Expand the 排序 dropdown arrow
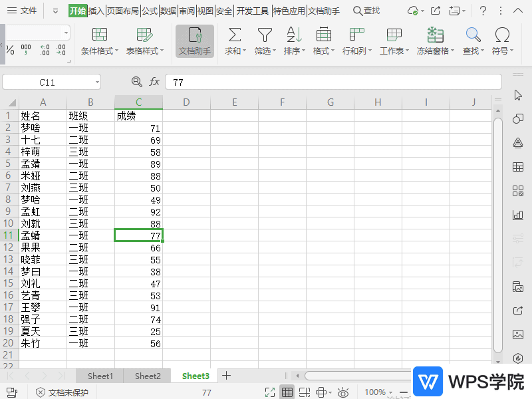 pos(304,51)
